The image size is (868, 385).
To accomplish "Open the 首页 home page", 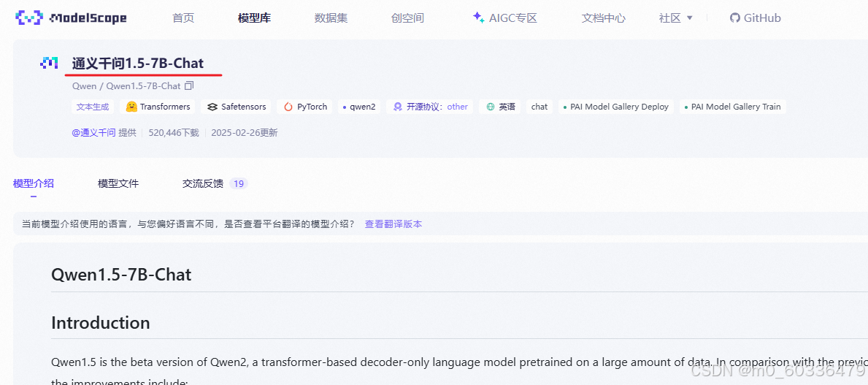I will point(183,18).
